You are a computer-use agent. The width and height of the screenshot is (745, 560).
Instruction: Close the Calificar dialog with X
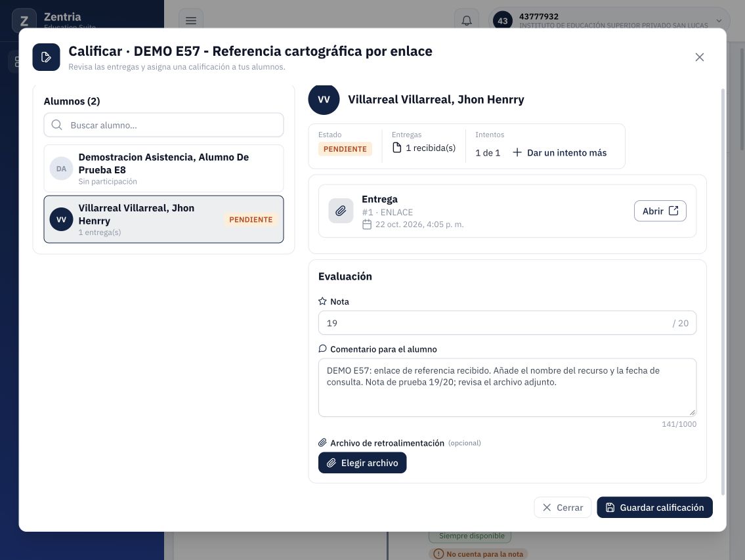700,57
